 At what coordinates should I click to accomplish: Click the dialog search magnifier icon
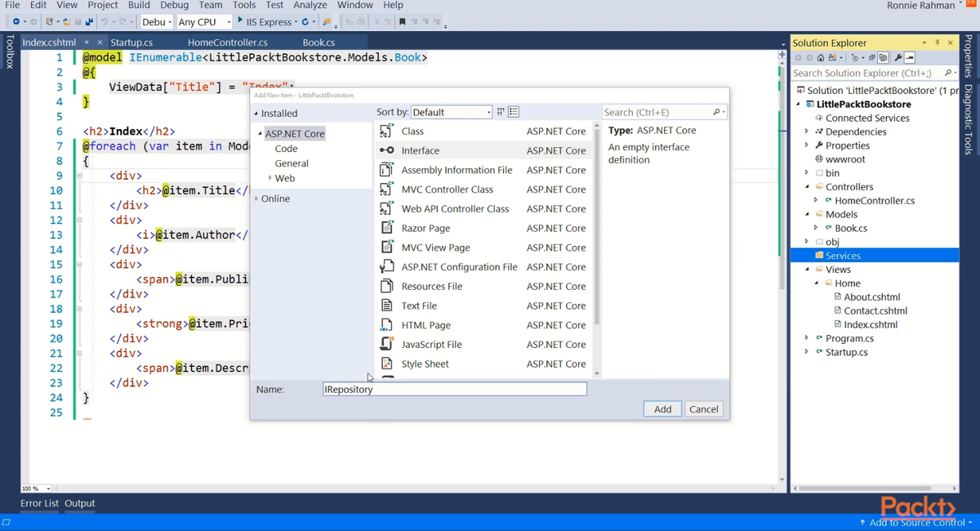(716, 112)
